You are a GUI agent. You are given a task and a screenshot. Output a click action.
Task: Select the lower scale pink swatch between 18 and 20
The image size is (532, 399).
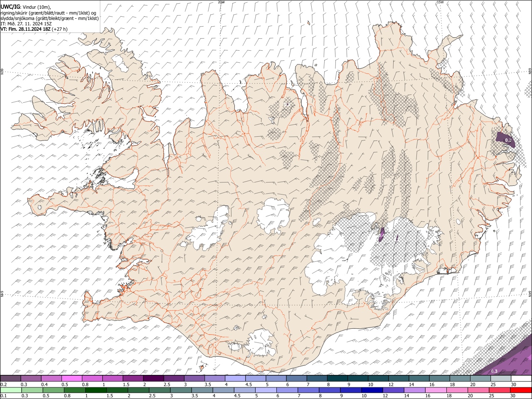(458, 390)
